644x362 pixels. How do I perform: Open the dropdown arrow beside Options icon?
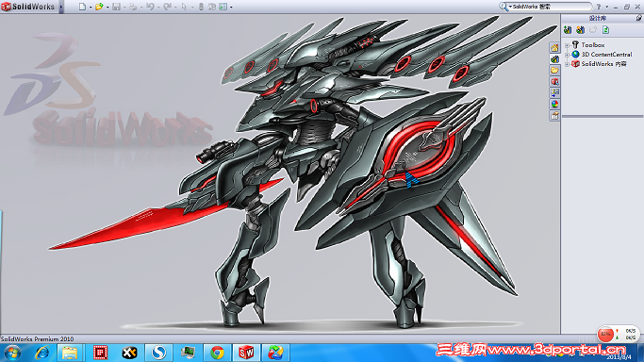tap(231, 7)
